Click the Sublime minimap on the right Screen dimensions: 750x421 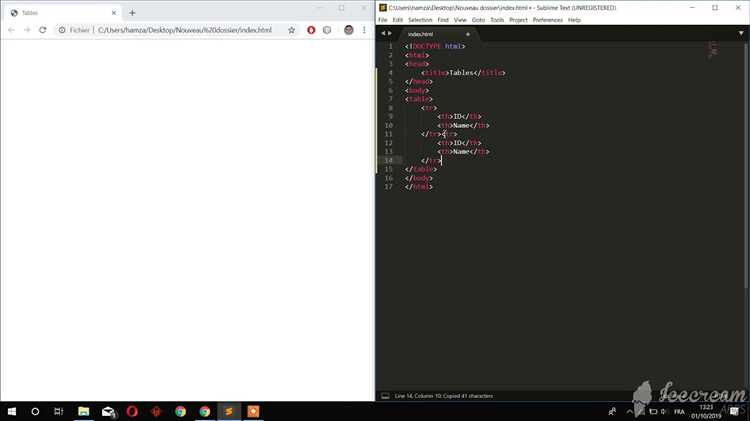click(x=713, y=48)
